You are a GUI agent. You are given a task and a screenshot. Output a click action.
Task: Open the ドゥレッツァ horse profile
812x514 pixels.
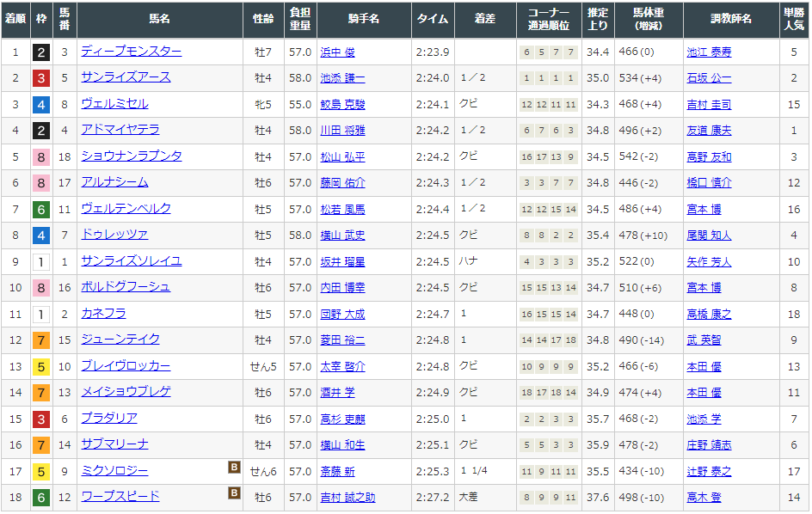114,235
